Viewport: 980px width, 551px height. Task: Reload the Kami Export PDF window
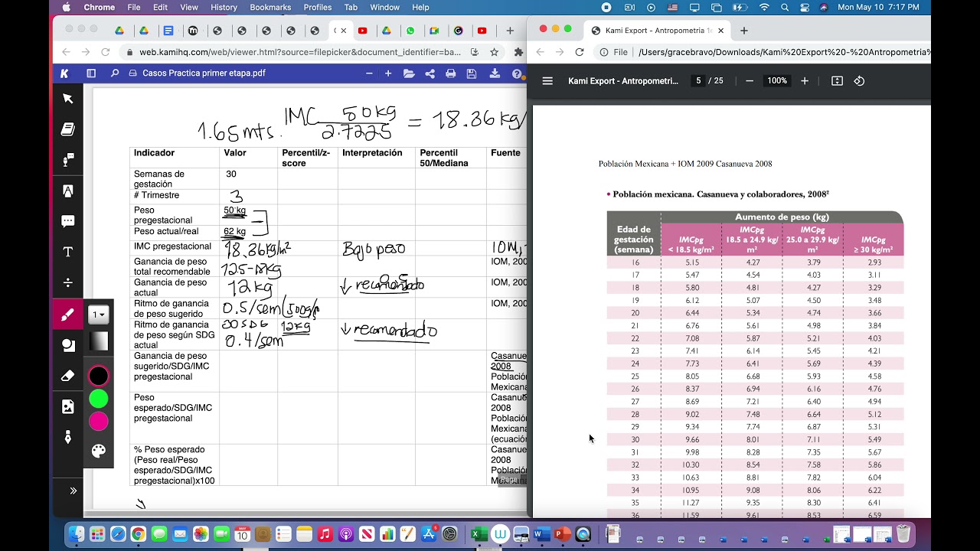click(580, 52)
